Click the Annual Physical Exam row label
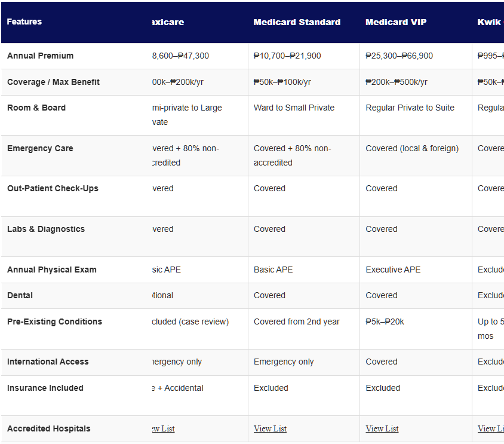Image resolution: width=504 pixels, height=444 pixels. pos(51,270)
